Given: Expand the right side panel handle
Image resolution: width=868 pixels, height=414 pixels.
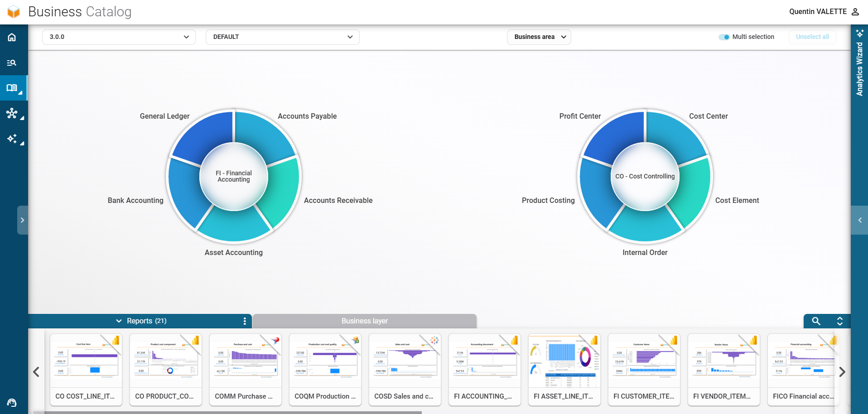Looking at the screenshot, I should 859,220.
